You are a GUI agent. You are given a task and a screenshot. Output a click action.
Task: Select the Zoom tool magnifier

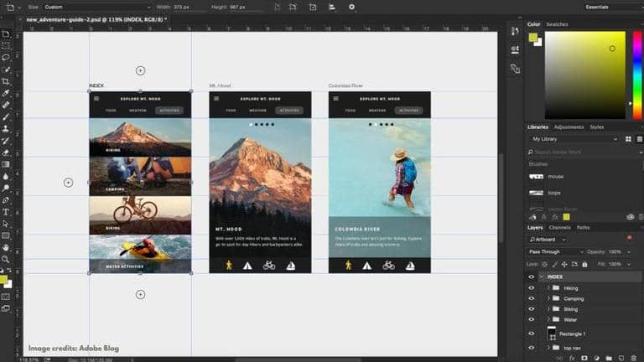tap(6, 259)
